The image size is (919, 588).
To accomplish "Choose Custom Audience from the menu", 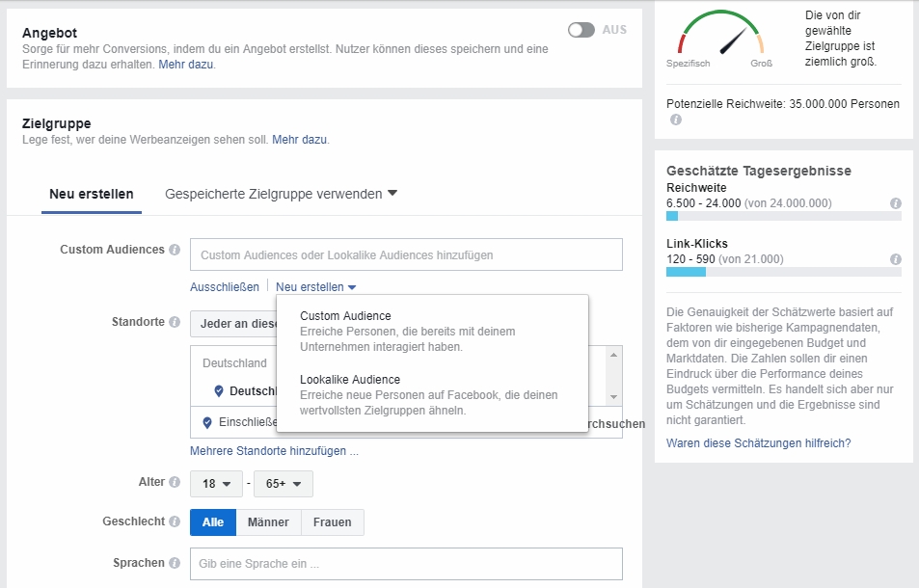I will pyautogui.click(x=345, y=316).
